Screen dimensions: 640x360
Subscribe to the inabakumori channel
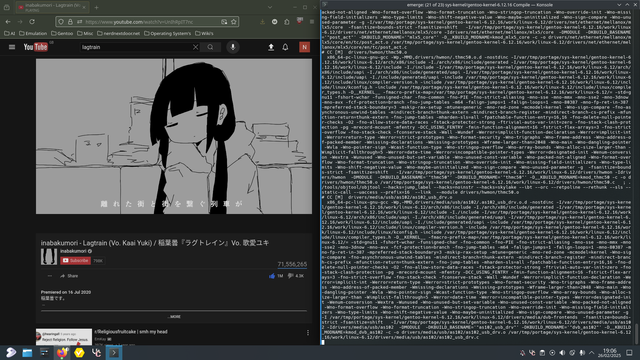point(76,260)
